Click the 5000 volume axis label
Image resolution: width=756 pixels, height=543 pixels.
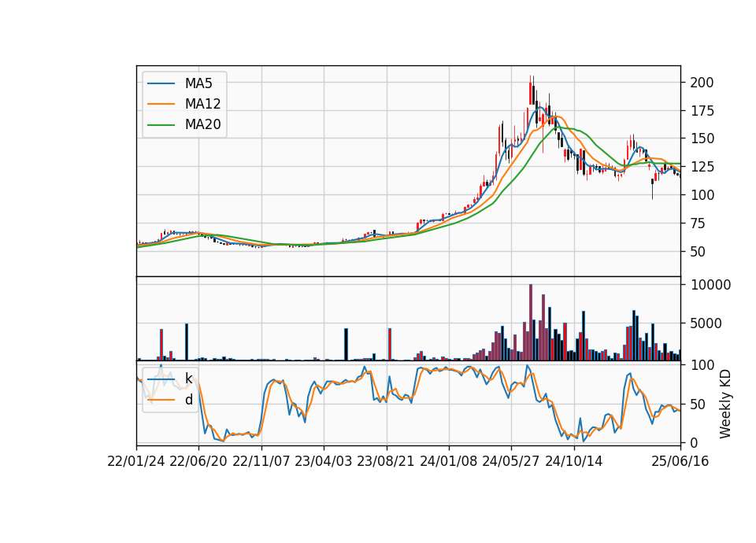pyautogui.click(x=706, y=323)
